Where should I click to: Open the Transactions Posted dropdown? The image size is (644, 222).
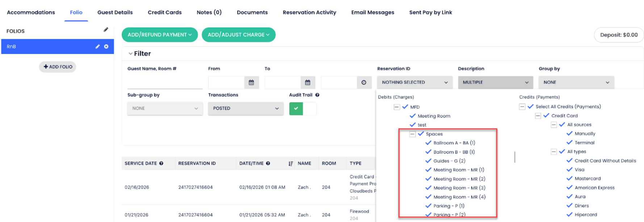pos(246,108)
